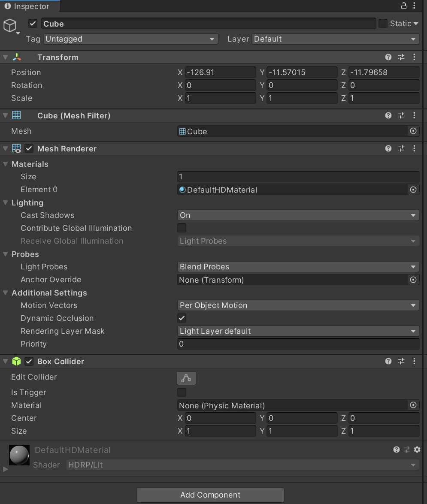Open object picker for Element 0 material
The image size is (427, 504).
point(413,190)
